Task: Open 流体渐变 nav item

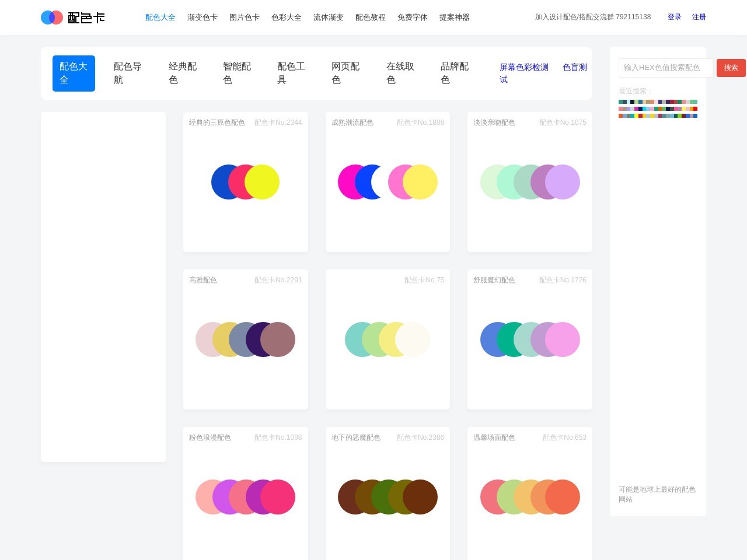Action: (x=329, y=17)
